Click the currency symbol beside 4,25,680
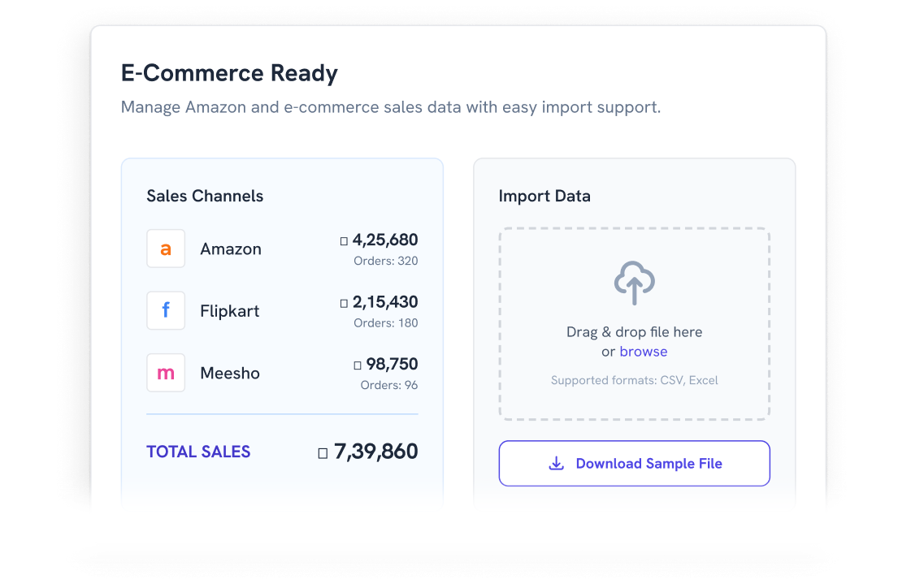This screenshot has width=911, height=588. (344, 241)
